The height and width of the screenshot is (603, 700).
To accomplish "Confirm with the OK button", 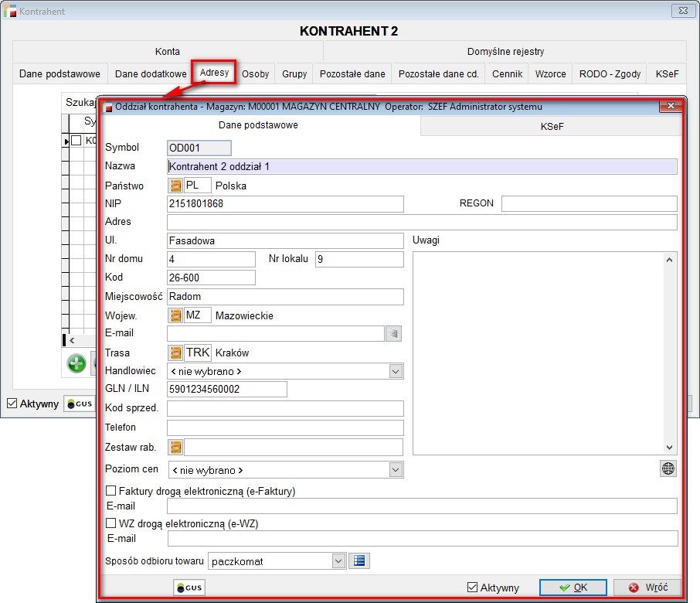I will coord(573,588).
